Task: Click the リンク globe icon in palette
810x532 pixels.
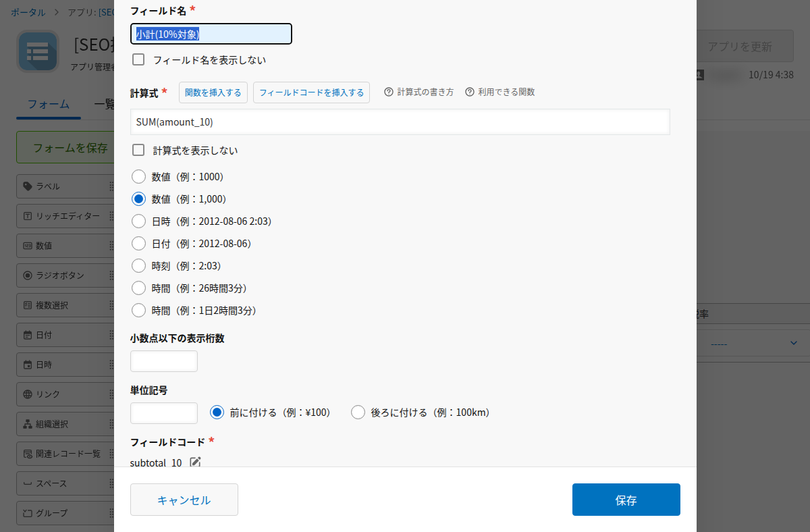Action: [28, 394]
